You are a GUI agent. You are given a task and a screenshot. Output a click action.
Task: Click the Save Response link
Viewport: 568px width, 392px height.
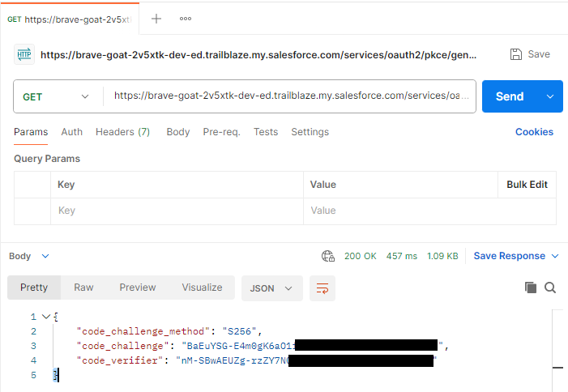(510, 256)
